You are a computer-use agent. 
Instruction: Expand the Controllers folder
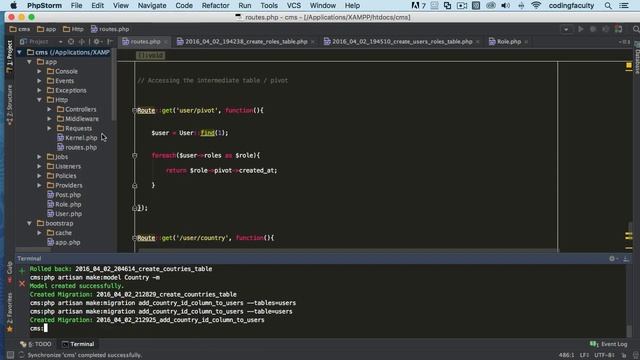(x=49, y=109)
